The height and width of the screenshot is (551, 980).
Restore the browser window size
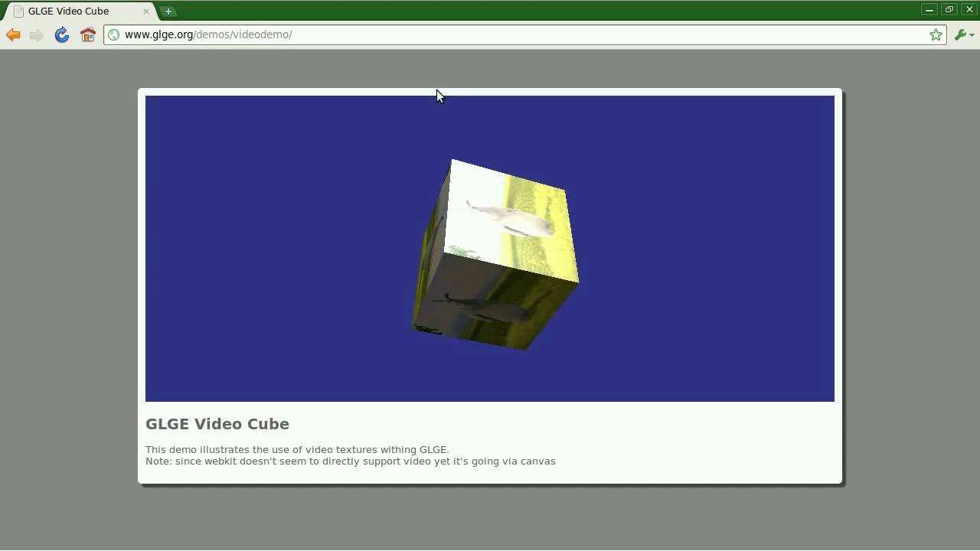tap(949, 9)
